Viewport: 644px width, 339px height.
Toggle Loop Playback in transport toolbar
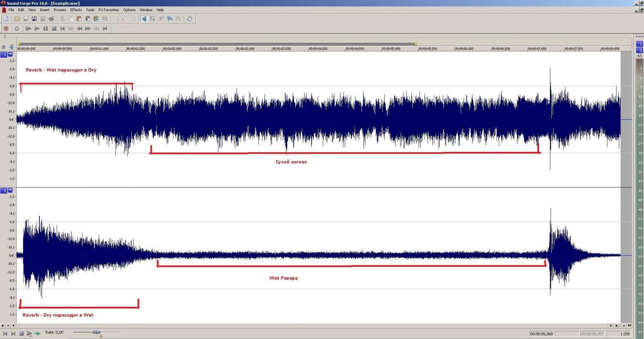point(17,28)
